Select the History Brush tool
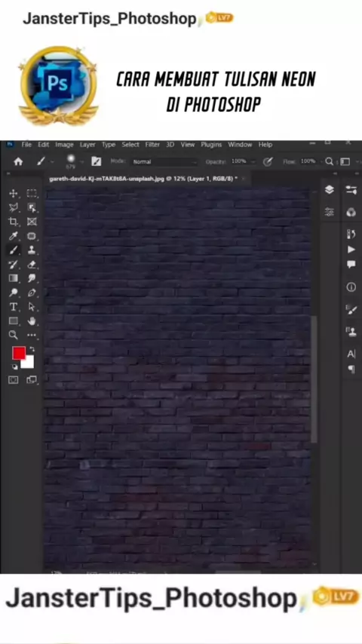 pos(13,264)
